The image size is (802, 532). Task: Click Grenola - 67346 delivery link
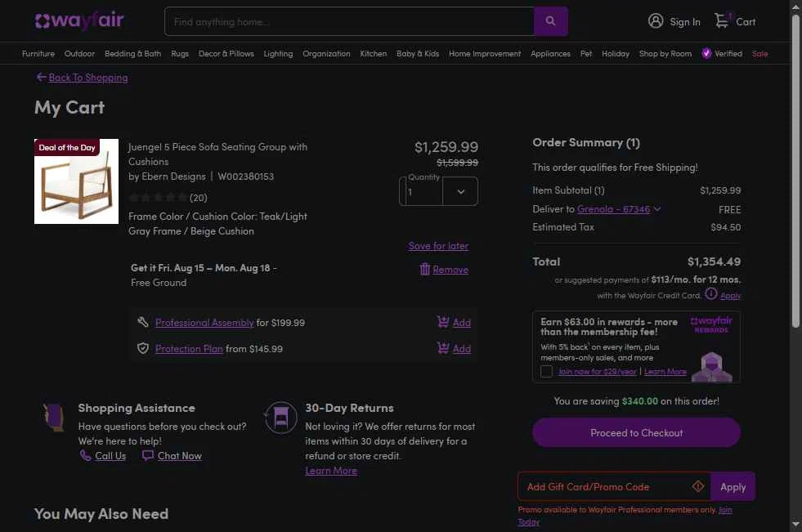613,209
